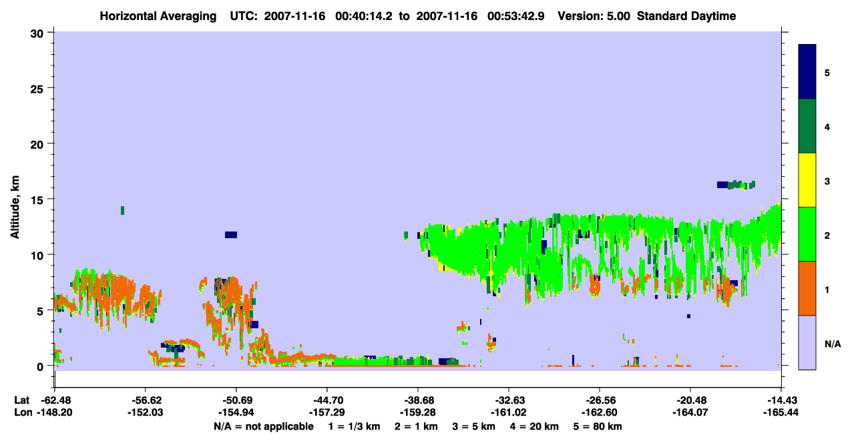
Task: Click the longitude value -152.03
Action: [145, 412]
